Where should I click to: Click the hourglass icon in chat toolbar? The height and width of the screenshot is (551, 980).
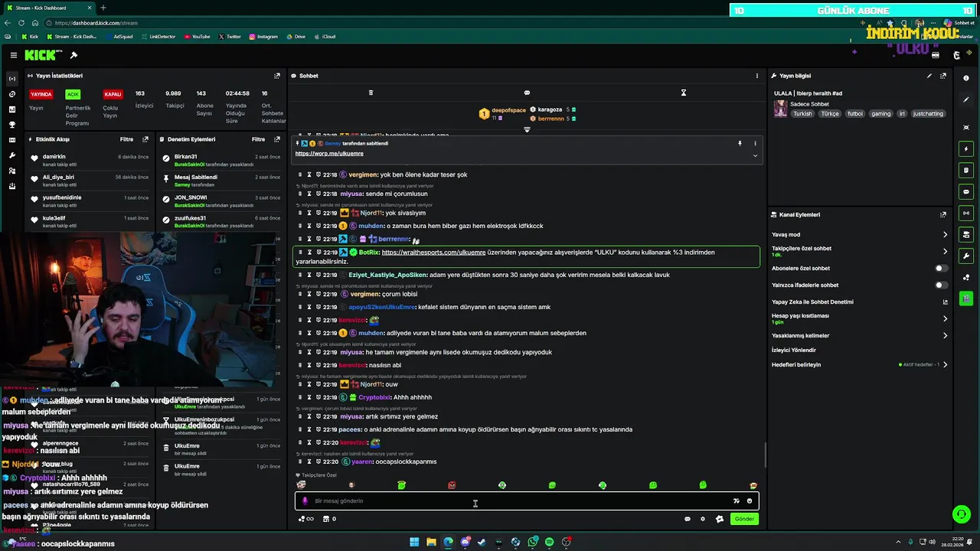[684, 93]
